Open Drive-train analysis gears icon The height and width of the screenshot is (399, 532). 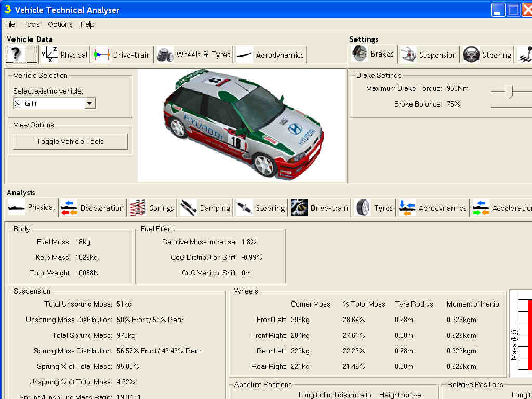pos(299,208)
